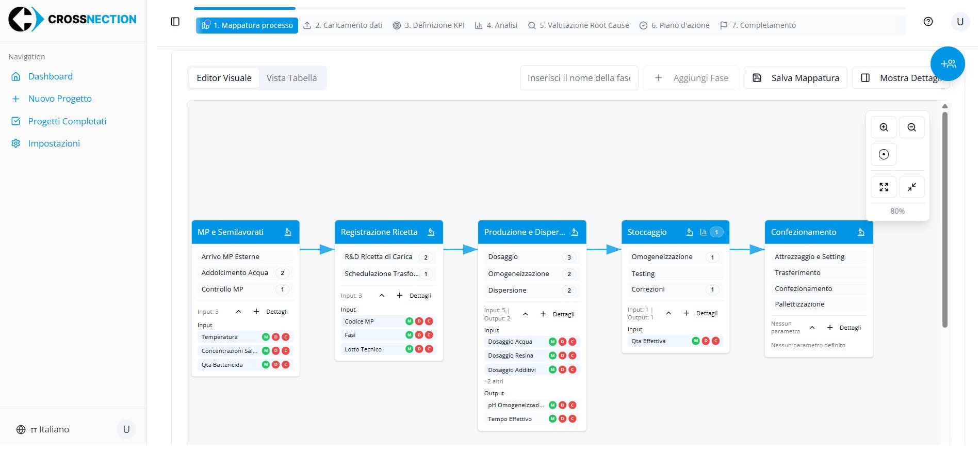Click the Mostra Dettagli button
Screen dimensions: 980x452
coord(901,78)
